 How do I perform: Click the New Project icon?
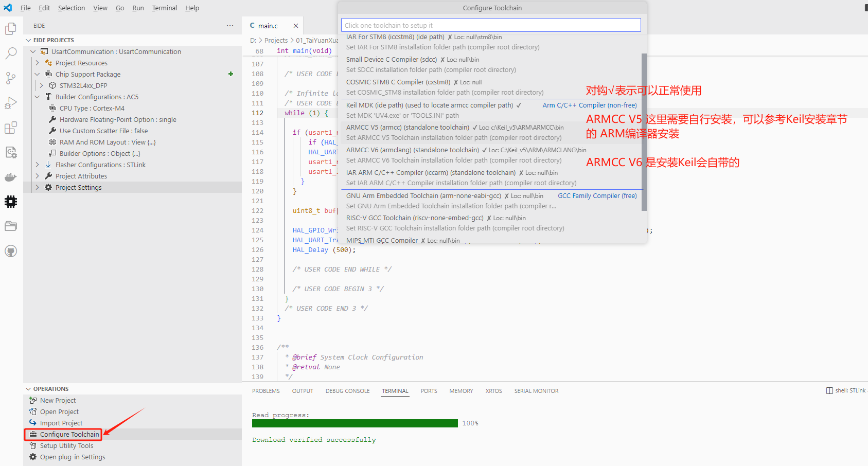click(33, 400)
